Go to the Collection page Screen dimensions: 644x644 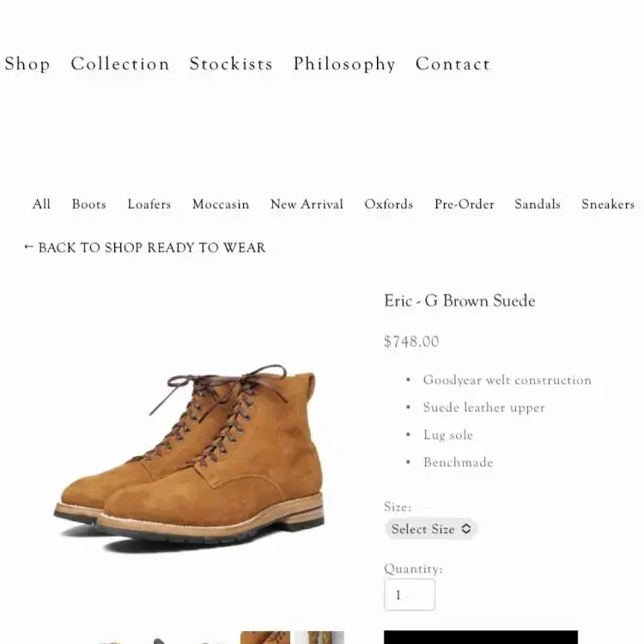pos(120,64)
